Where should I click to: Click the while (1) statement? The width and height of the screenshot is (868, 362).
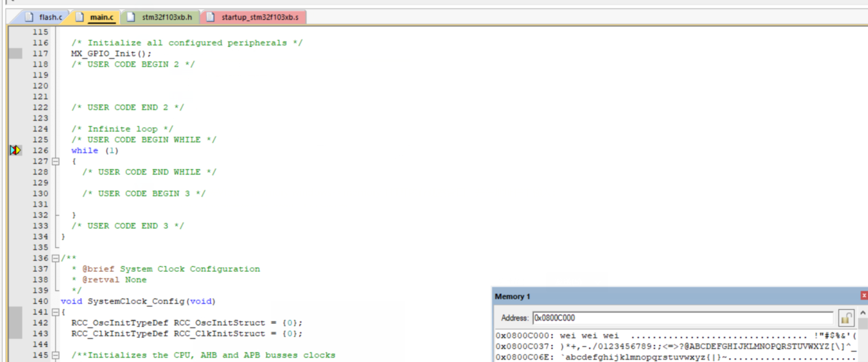[x=95, y=151]
